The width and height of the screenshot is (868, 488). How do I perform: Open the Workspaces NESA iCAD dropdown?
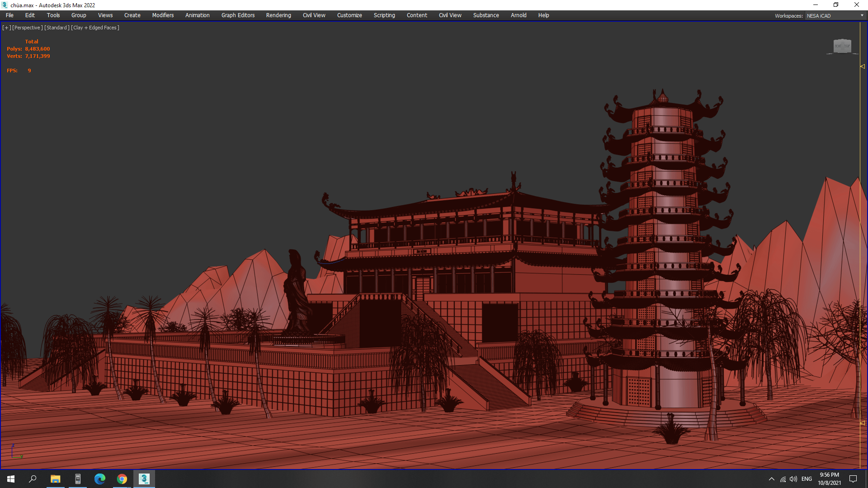tap(835, 16)
